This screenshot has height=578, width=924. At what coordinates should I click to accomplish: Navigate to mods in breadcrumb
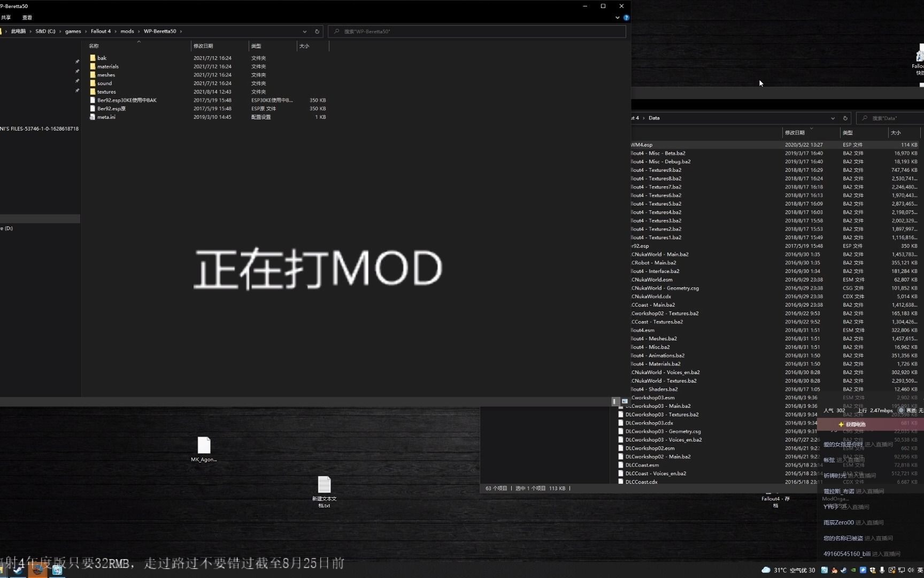pyautogui.click(x=127, y=32)
